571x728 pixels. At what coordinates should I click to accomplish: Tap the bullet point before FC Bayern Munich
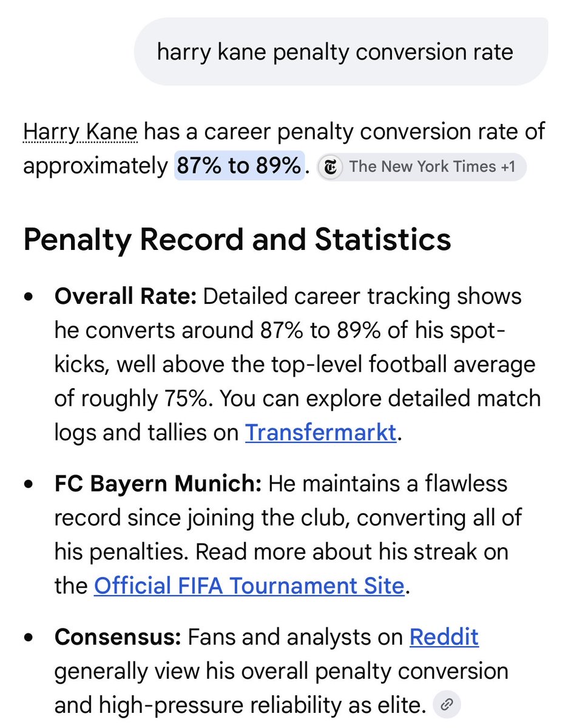point(29,485)
